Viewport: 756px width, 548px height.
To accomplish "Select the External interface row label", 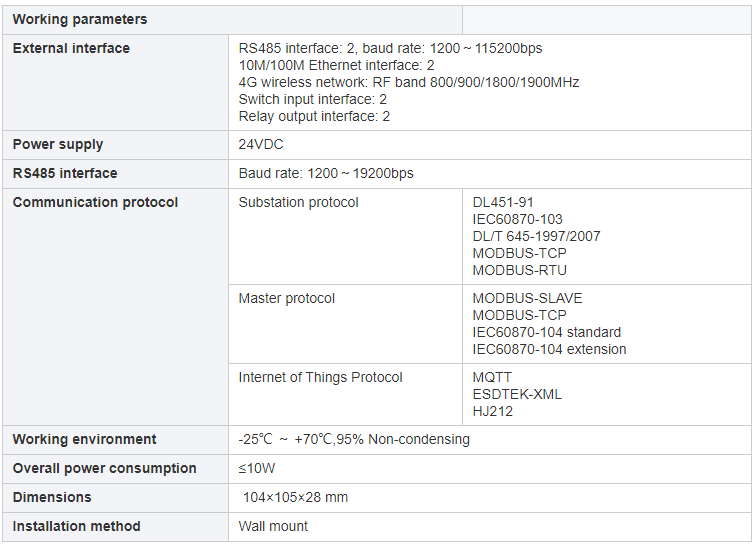I will [71, 48].
